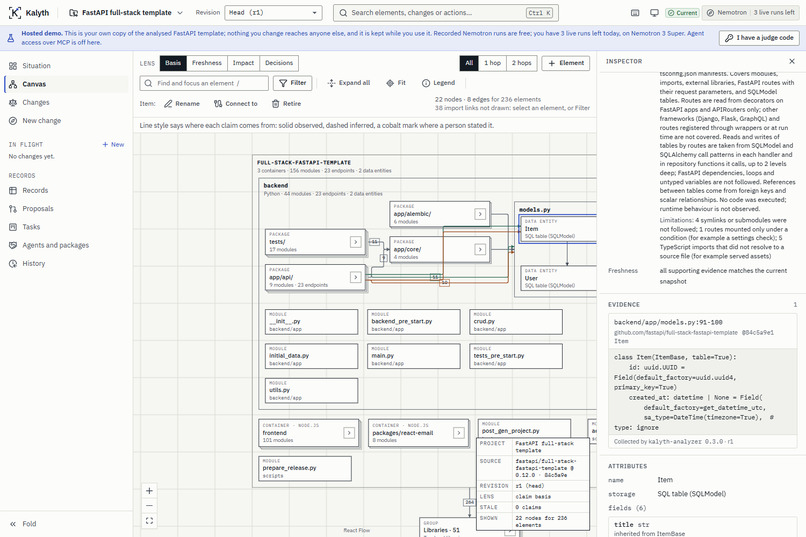Select the main.py module node

point(414,357)
